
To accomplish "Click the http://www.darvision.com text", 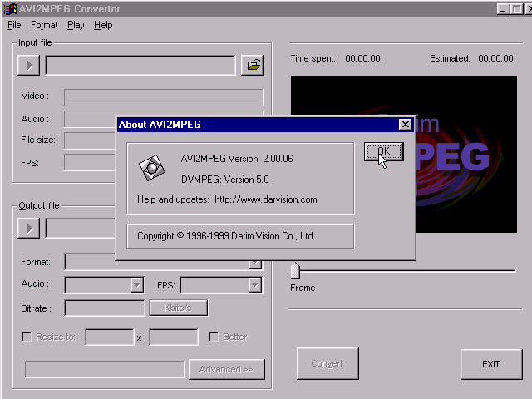I will coord(266,199).
